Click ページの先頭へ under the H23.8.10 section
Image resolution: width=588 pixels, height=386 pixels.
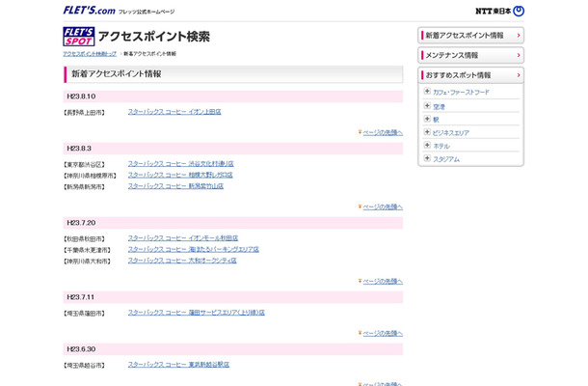(383, 132)
